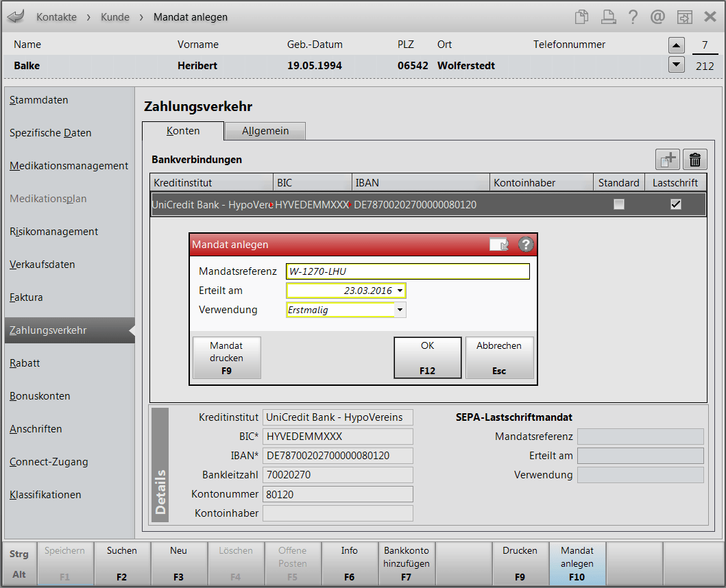Click the dialog export icon in Mandat anlegen
The height and width of the screenshot is (588, 726).
[499, 244]
